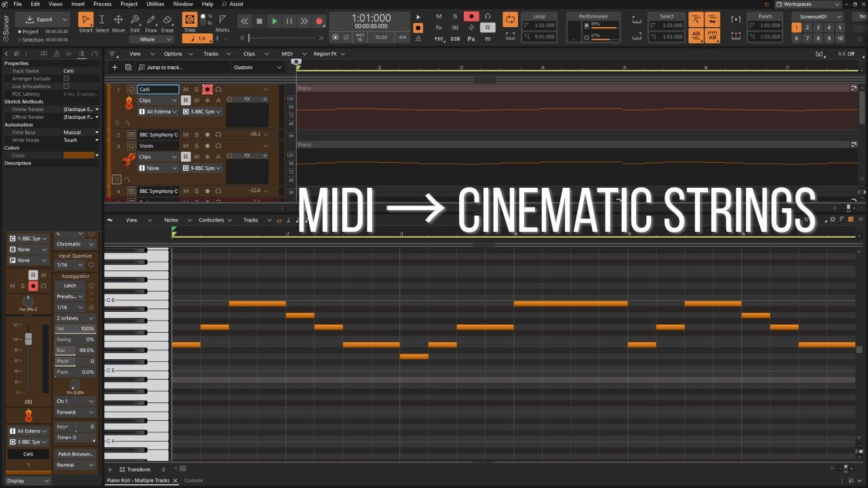The image size is (868, 488).
Task: Activate the Move tool
Action: coord(118,20)
